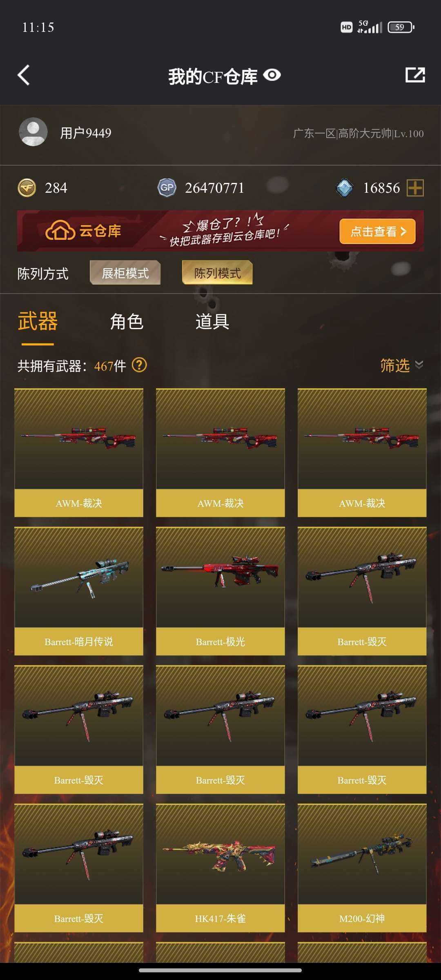This screenshot has width=441, height=980.
Task: Open the HK417-朱雀 weapon card
Action: pos(220,868)
